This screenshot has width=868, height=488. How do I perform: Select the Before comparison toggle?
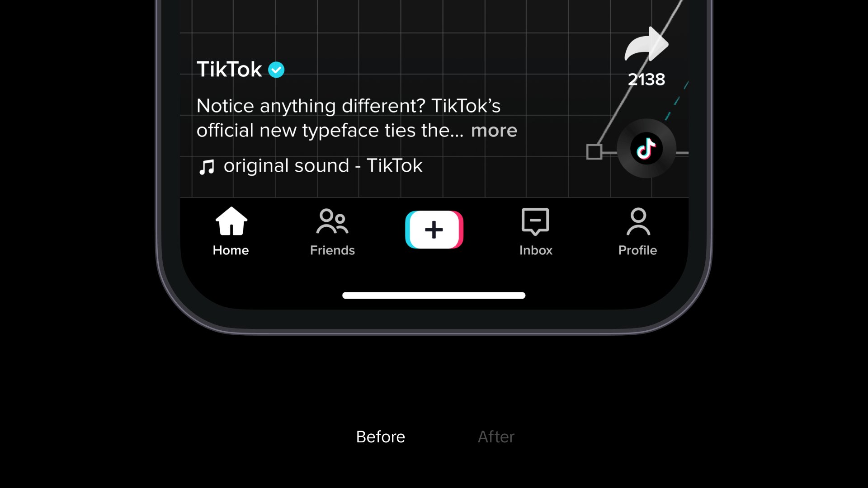380,437
